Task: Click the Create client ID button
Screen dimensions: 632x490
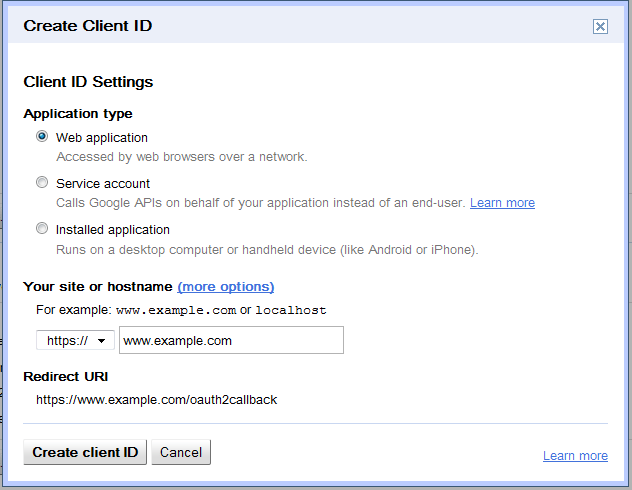Action: pyautogui.click(x=85, y=452)
